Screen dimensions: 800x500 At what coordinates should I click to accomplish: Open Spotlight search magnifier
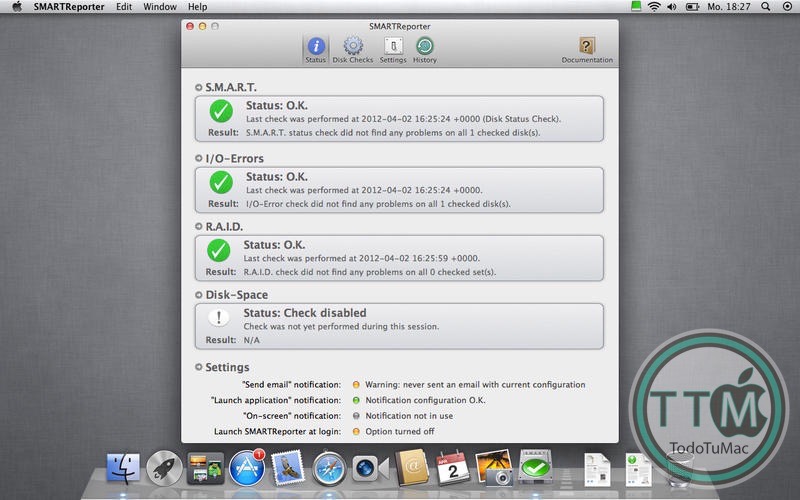[765, 7]
